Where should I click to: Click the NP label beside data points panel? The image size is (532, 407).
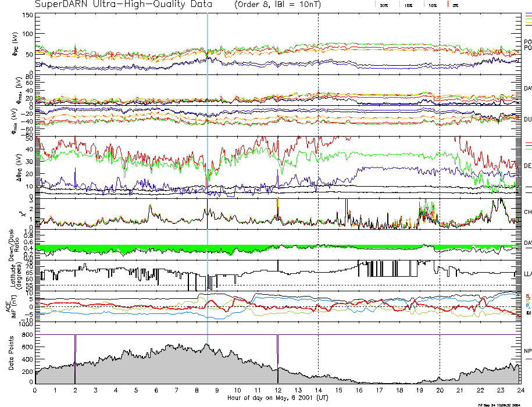pyautogui.click(x=527, y=351)
